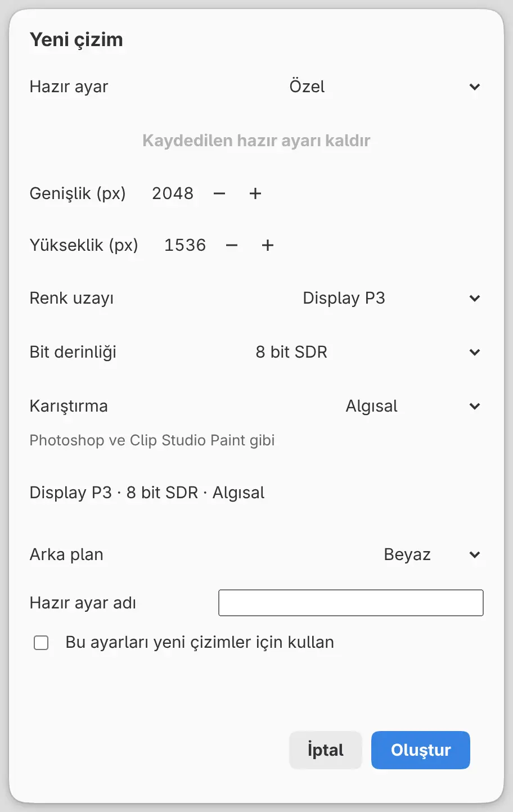Click 'Kaydedilen hazır ayarı kaldır' button
The width and height of the screenshot is (513, 812).
point(256,141)
